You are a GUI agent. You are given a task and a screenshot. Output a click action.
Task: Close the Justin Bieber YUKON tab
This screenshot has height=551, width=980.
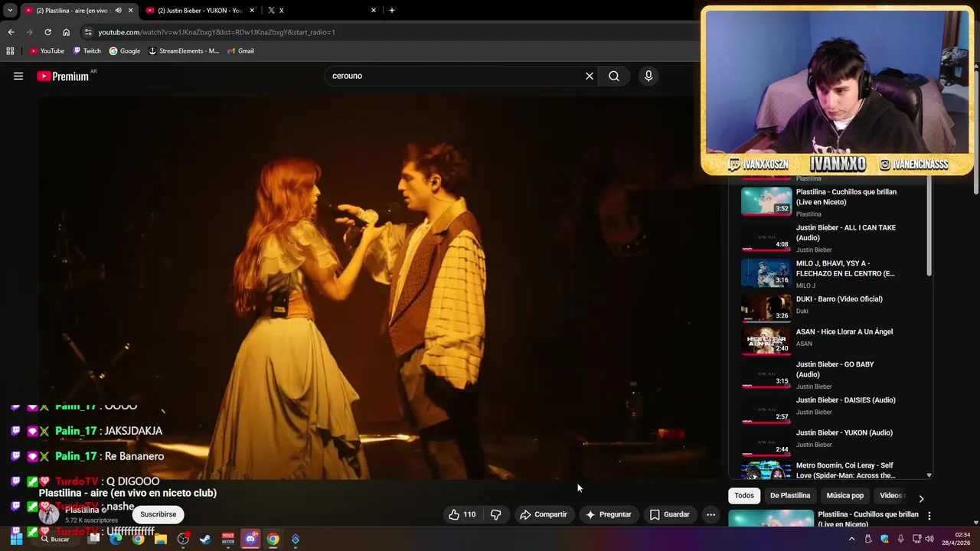(x=252, y=10)
